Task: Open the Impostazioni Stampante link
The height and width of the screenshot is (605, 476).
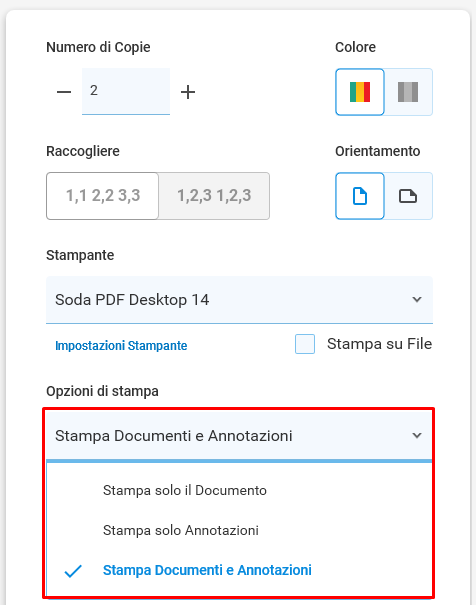Action: (121, 345)
